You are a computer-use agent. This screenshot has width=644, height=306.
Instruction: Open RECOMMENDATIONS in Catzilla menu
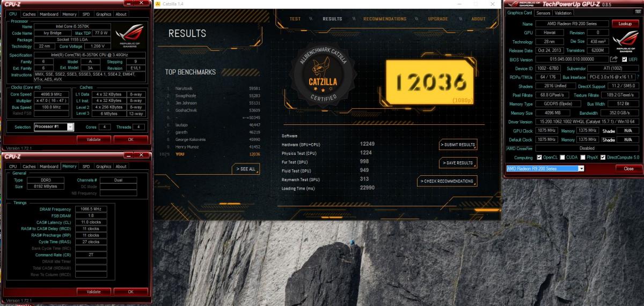(385, 19)
